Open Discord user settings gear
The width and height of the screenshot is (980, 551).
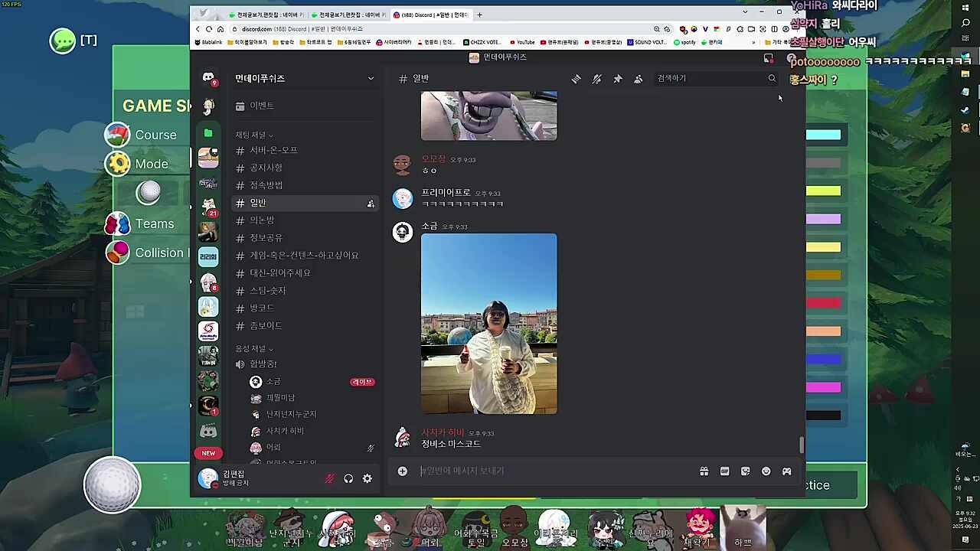[x=367, y=478]
